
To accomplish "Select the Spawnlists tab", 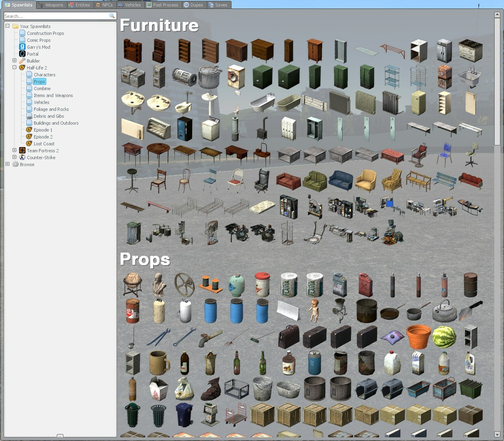I will (19, 5).
